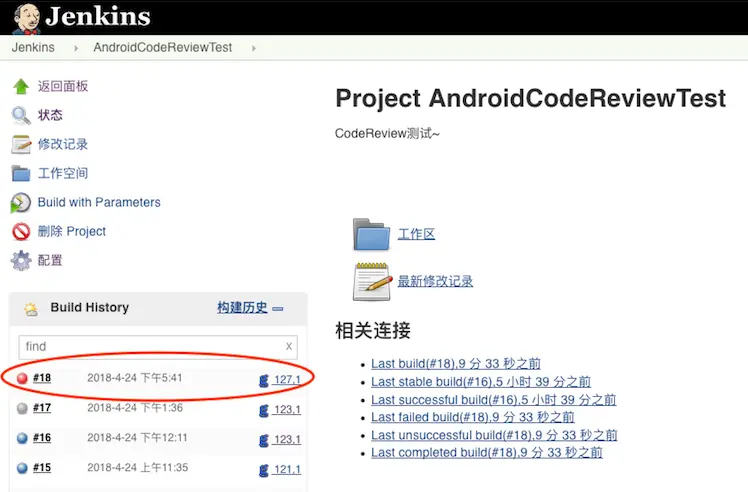Click the notepad icon for 最新修改记录
The image size is (748, 492).
[x=372, y=282]
